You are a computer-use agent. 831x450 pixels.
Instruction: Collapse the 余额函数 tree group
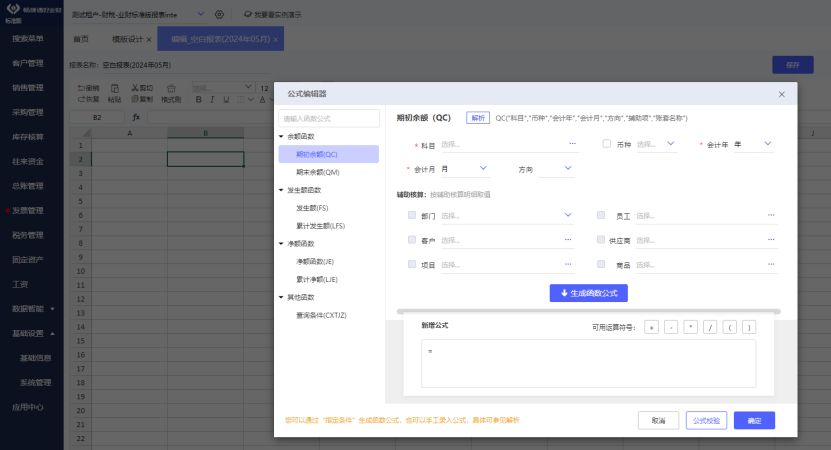(282, 136)
